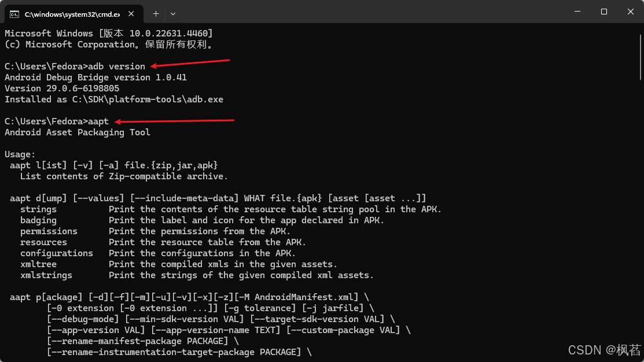Click the 'Usage:' line in output
Viewport: 644px width, 362px height.
(20, 154)
